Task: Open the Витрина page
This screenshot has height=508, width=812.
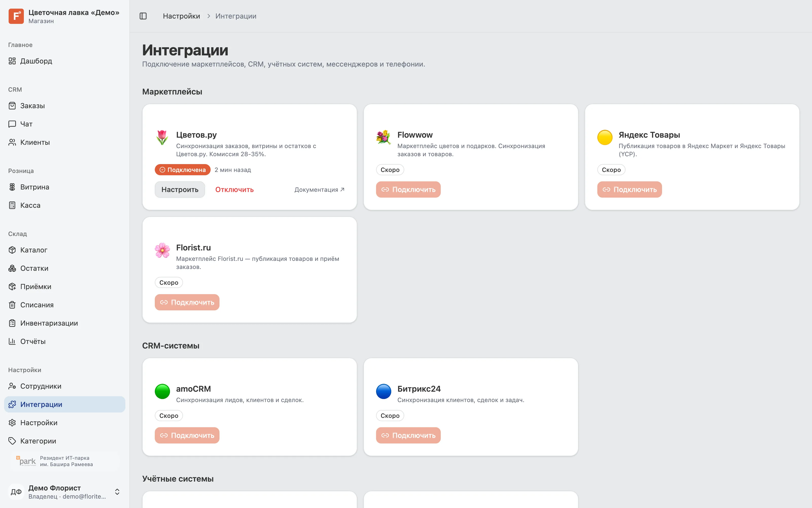Action: pyautogui.click(x=64, y=187)
